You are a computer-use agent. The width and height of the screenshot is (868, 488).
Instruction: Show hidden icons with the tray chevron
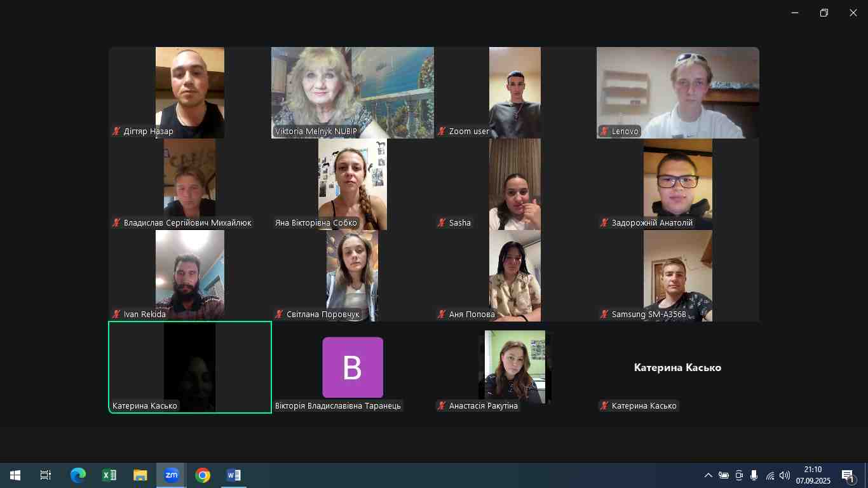pyautogui.click(x=709, y=475)
